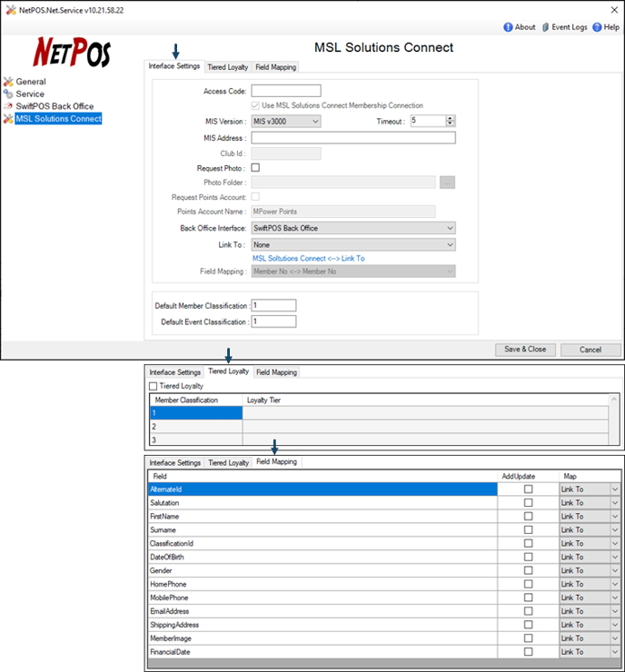The image size is (625, 672).
Task: Select the HomePhone field row
Action: point(322,584)
